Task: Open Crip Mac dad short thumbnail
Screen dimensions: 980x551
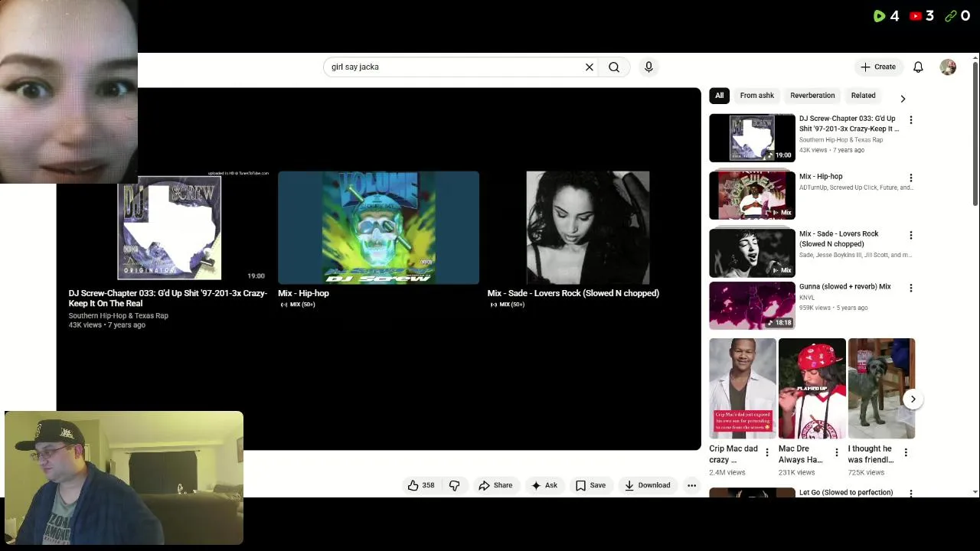Action: pos(742,388)
